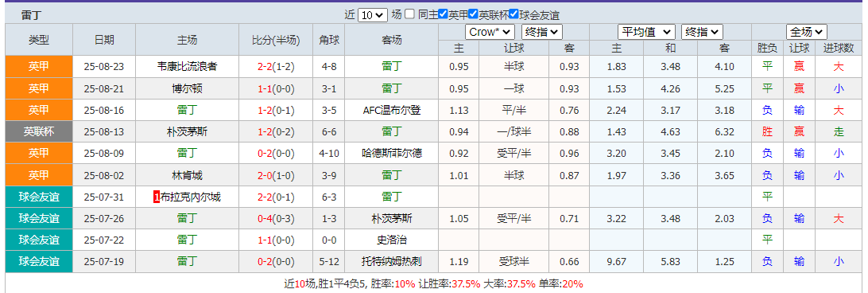Image resolution: width=868 pixels, height=293 pixels.
Task: Click the 雷丁 team title at top left
Action: click(x=31, y=15)
